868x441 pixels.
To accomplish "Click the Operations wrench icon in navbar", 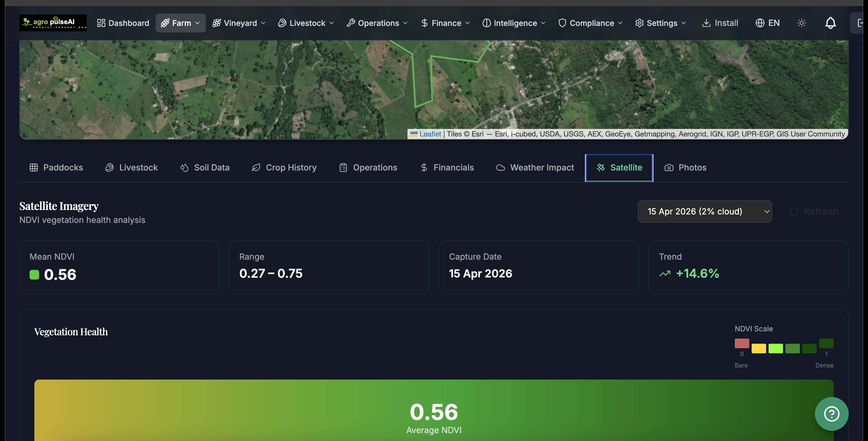I will [x=351, y=23].
